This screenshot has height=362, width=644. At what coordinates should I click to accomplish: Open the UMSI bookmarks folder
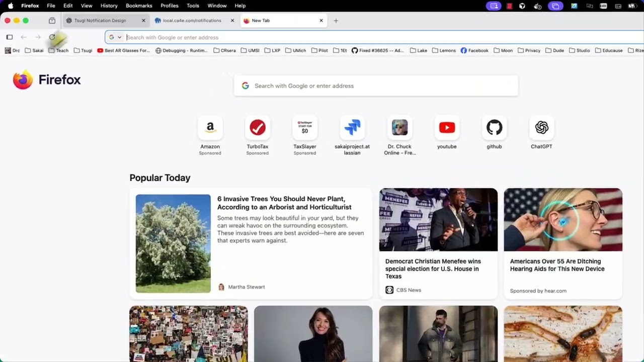[x=250, y=50]
